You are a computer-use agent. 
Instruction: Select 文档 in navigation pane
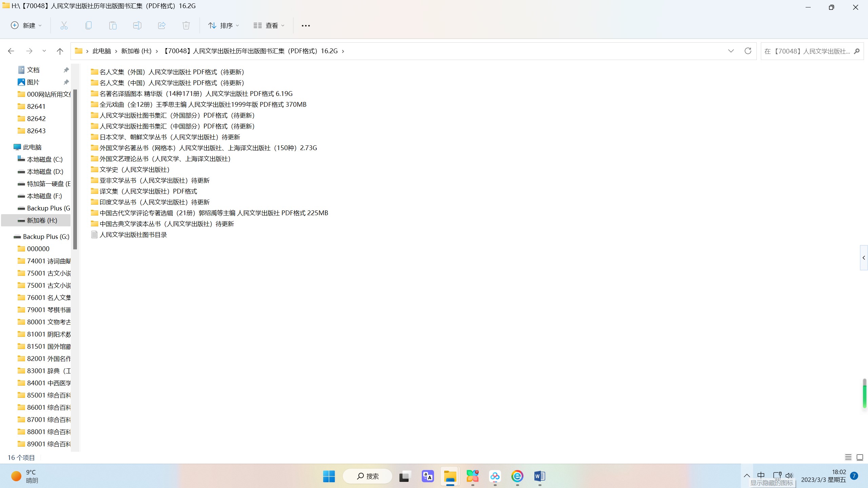coord(33,70)
